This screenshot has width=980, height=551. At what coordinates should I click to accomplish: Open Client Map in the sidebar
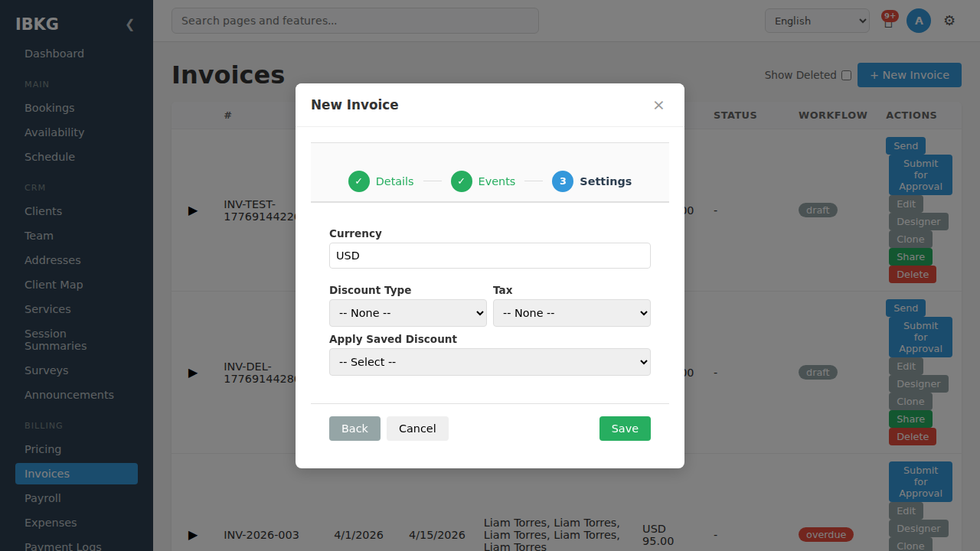click(77, 285)
